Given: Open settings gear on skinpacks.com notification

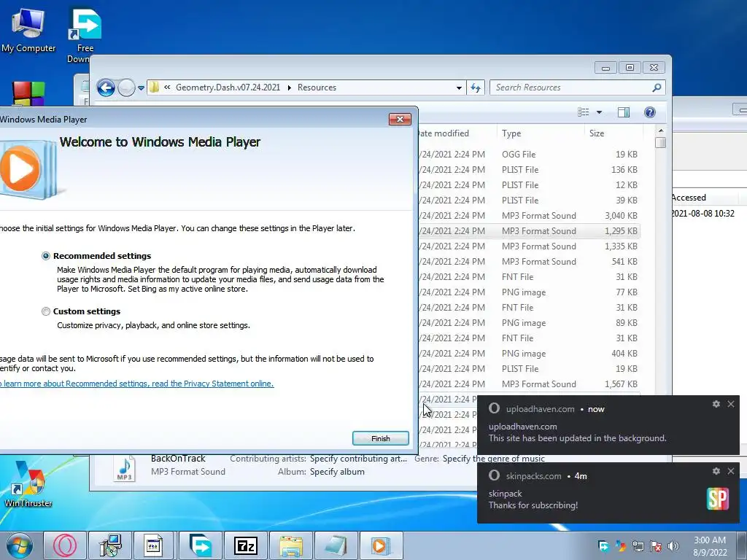Looking at the screenshot, I should [x=716, y=471].
